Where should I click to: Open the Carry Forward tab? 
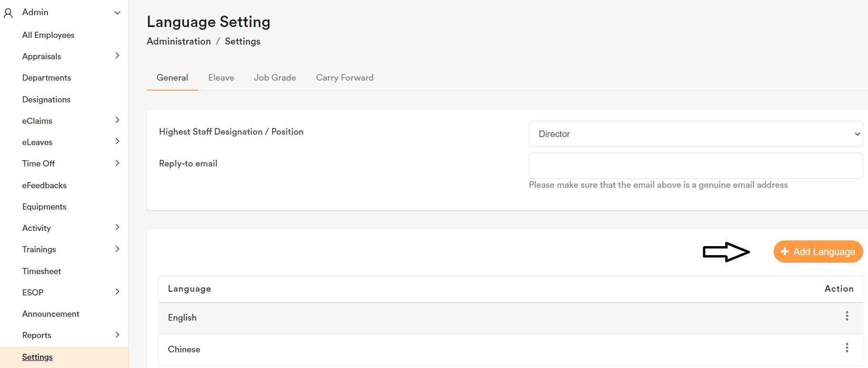coord(344,78)
